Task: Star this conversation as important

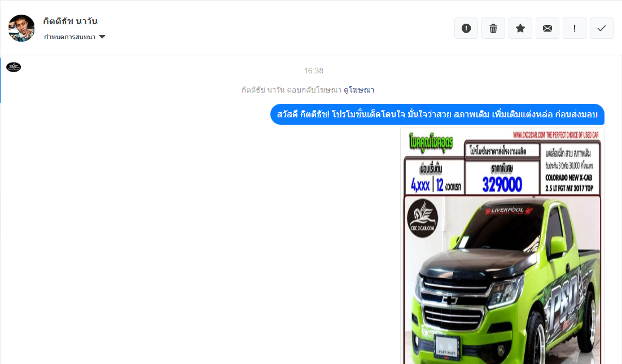Action: (x=520, y=28)
